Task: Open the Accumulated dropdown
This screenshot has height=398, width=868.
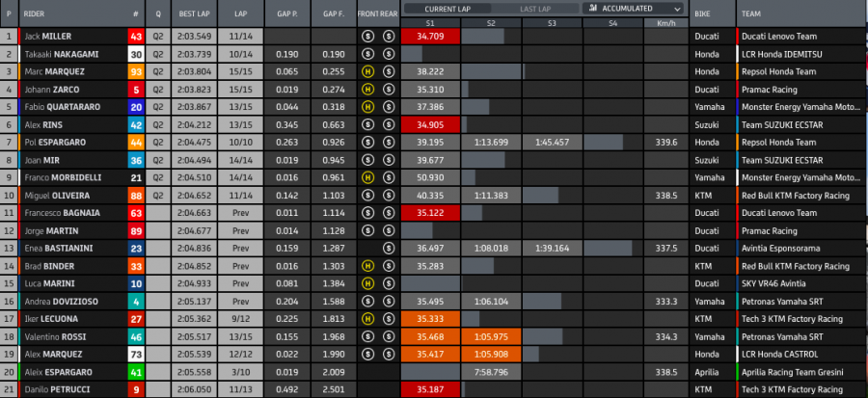Action: pos(633,9)
